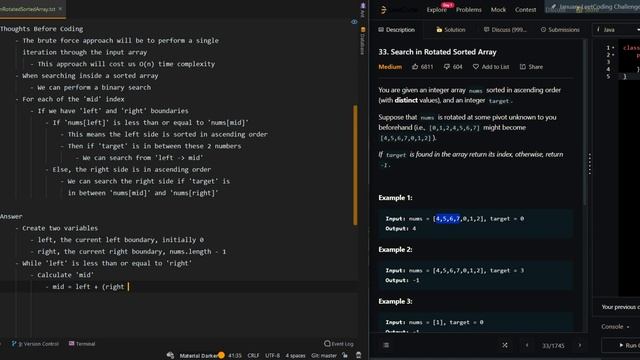Open the Version Control tool window
Screen dimensions: 640x360
click(x=36, y=344)
